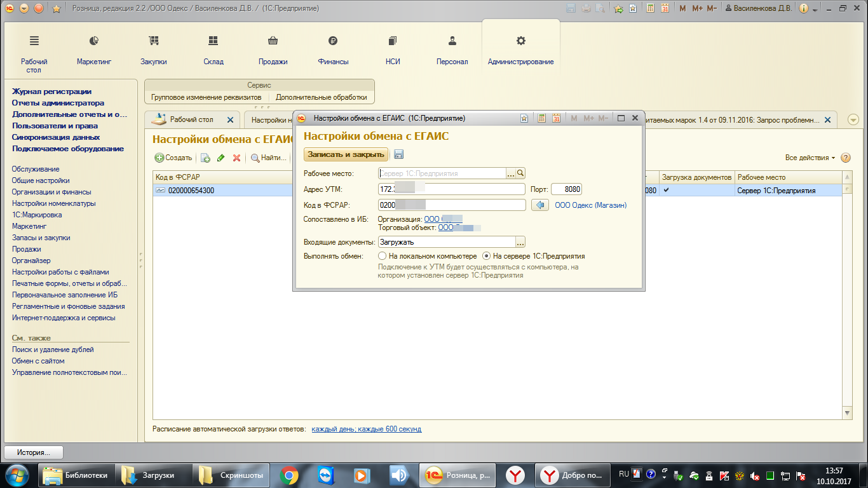Open Пользователи и права in sidebar
This screenshot has width=868, height=488.
pos(55,126)
